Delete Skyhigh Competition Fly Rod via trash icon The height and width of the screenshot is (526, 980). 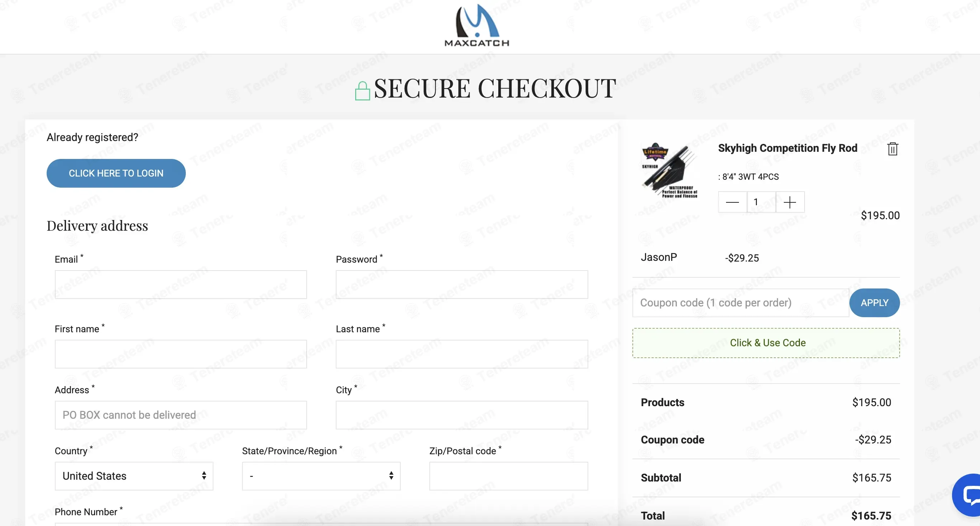[x=892, y=149]
